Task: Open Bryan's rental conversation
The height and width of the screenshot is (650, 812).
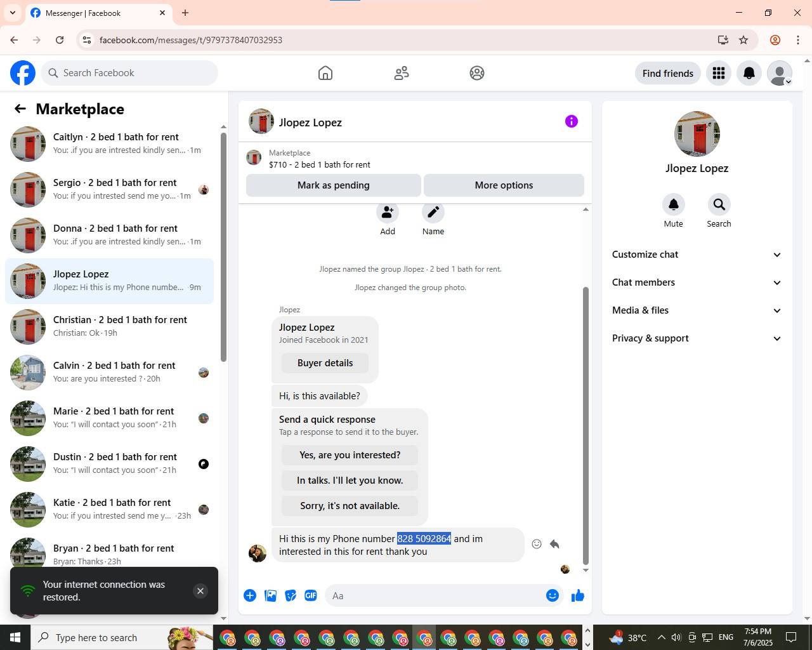Action: 109,551
